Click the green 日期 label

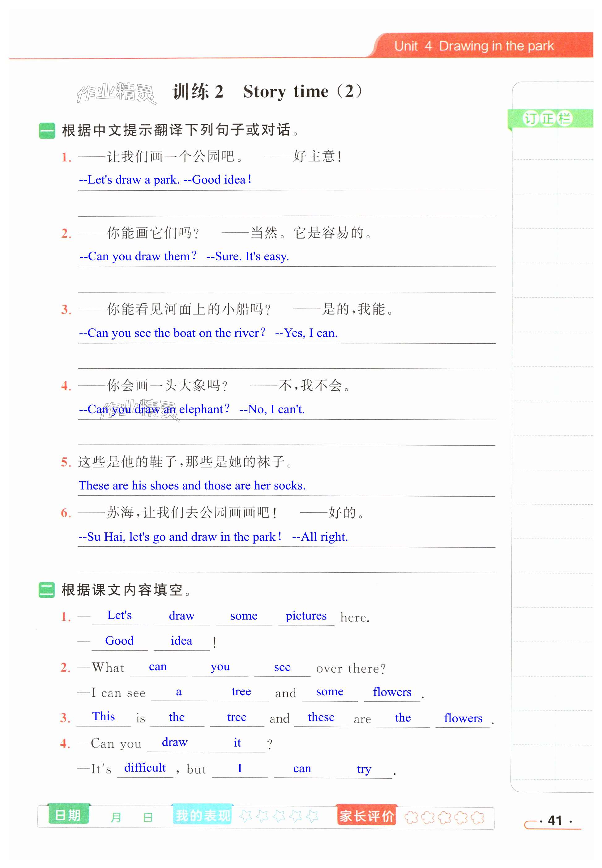tap(68, 815)
